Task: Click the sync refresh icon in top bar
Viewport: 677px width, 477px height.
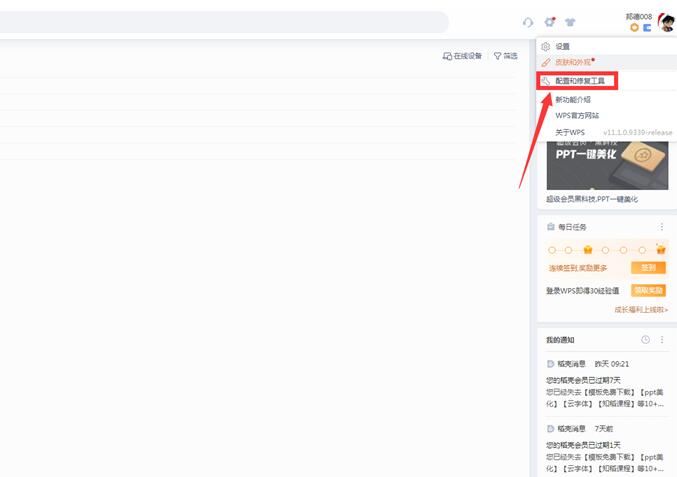Action: point(528,22)
